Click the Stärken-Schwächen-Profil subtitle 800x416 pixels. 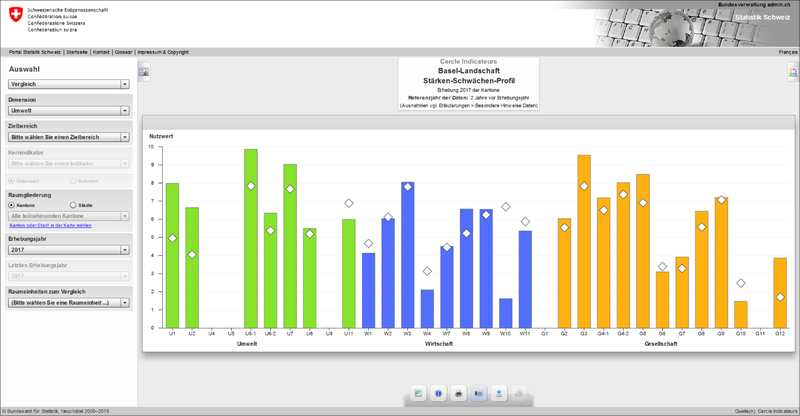(x=469, y=81)
